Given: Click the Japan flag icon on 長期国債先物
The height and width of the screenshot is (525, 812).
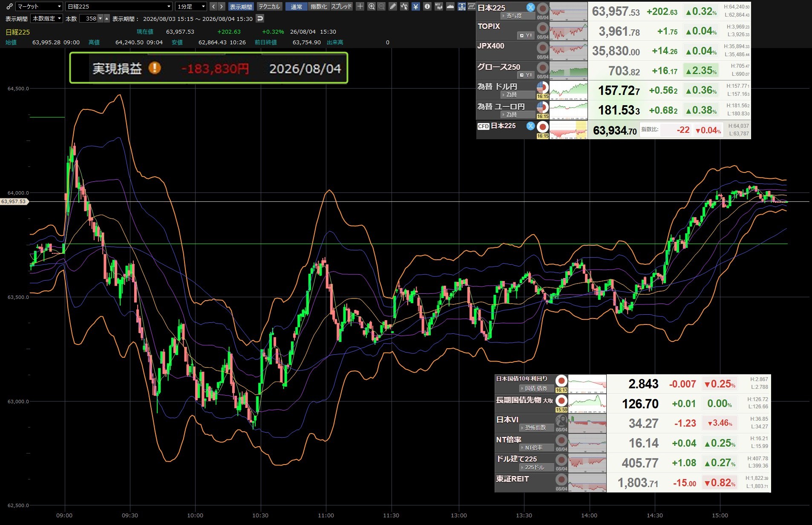Looking at the screenshot, I should pos(561,401).
